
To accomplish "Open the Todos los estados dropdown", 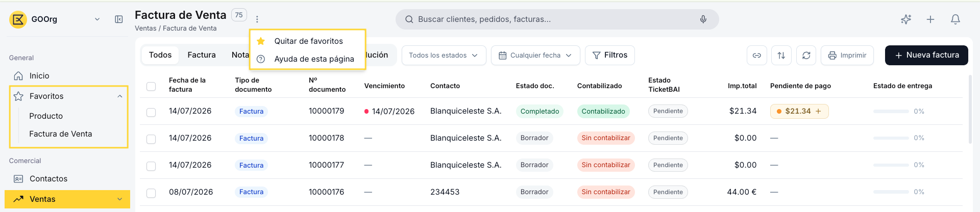I will (x=444, y=55).
